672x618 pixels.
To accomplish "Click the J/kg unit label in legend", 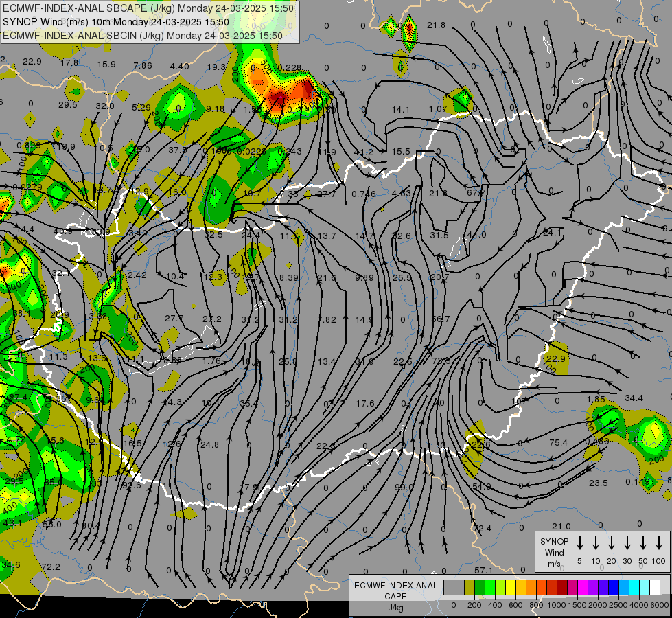I will [x=395, y=608].
